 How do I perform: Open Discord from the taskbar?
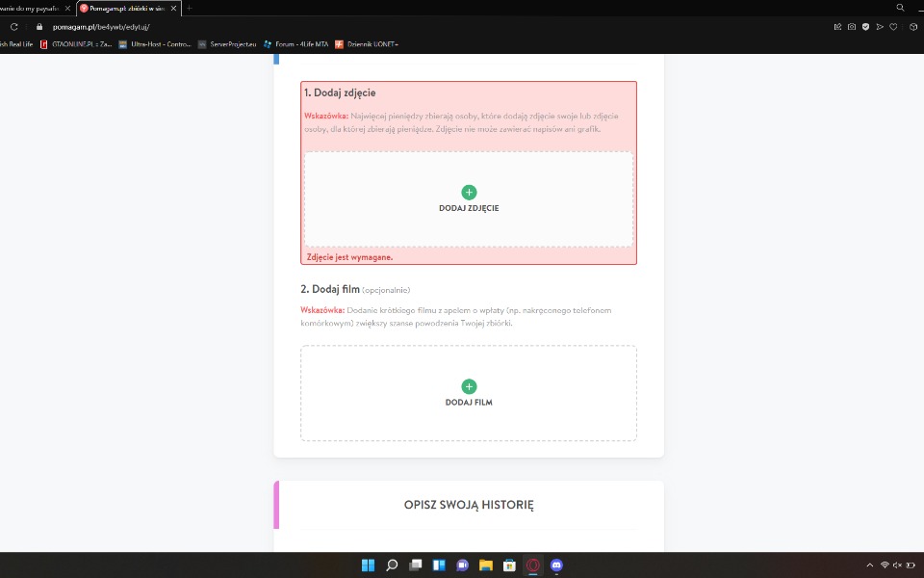click(556, 565)
